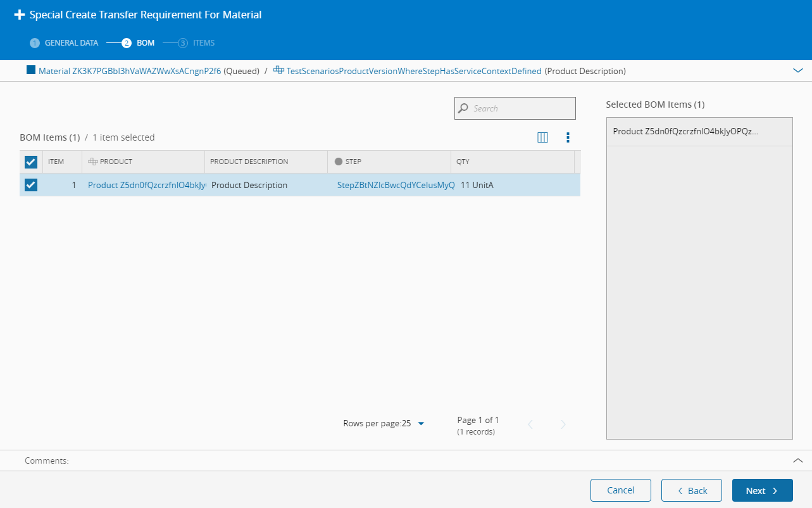Click the blue Material square icon
The height and width of the screenshot is (508, 812).
(31, 70)
